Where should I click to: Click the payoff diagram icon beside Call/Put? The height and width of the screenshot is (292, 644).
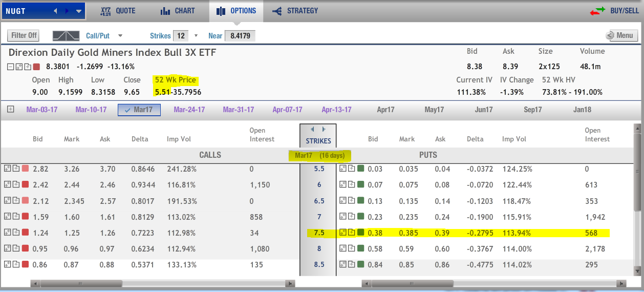pos(67,36)
